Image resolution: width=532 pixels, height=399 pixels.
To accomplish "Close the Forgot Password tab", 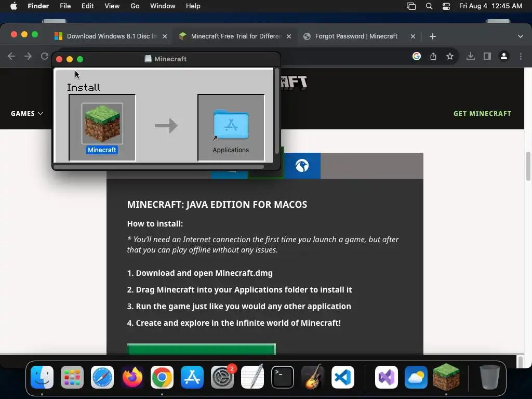I will 413,36.
